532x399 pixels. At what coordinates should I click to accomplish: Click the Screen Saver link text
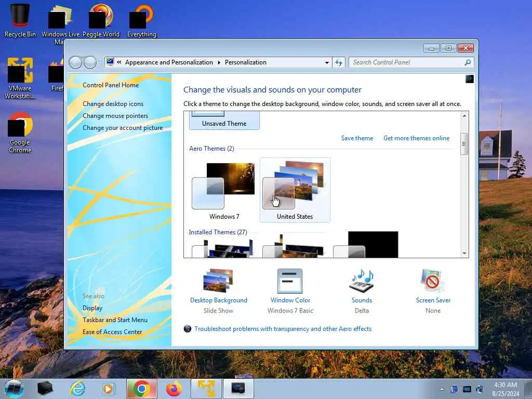click(x=433, y=300)
